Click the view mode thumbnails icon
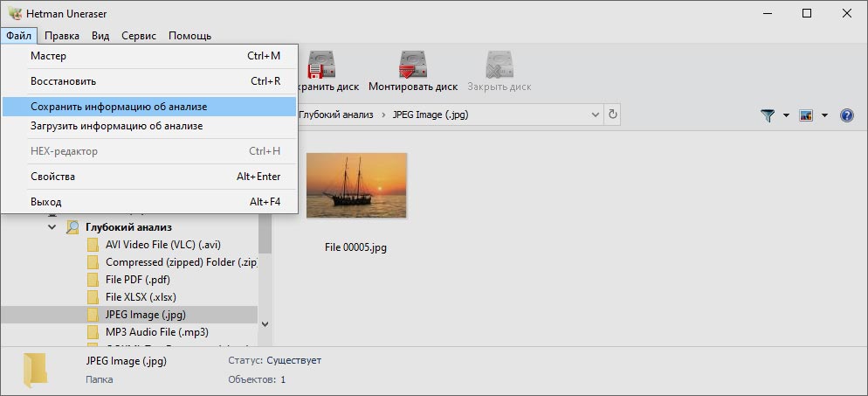The image size is (868, 396). 805,115
